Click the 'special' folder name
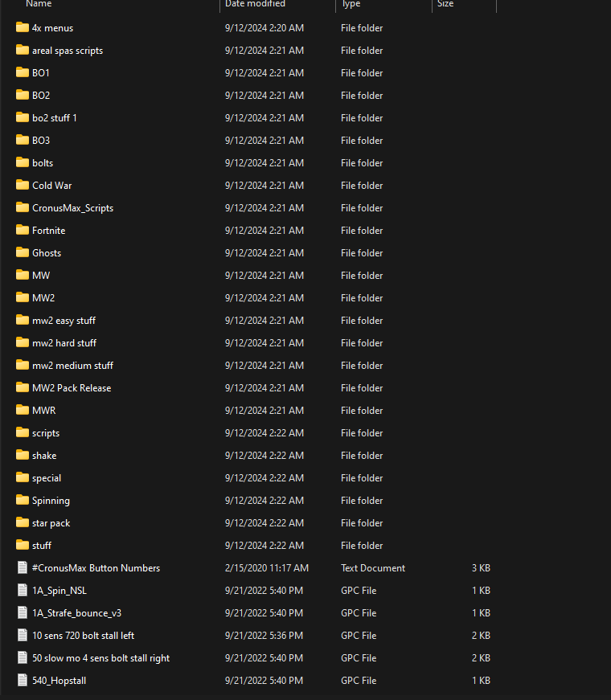This screenshot has height=700, width=611. [x=47, y=478]
